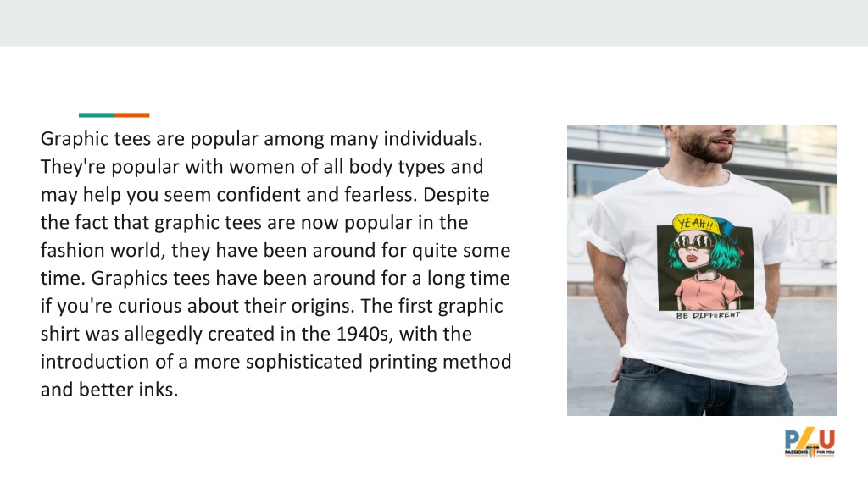Click the jeans at the bottom of the photo

coord(701,389)
